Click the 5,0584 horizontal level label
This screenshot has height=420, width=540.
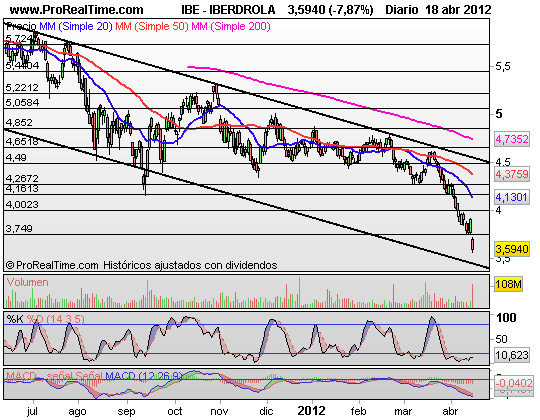pos(22,103)
